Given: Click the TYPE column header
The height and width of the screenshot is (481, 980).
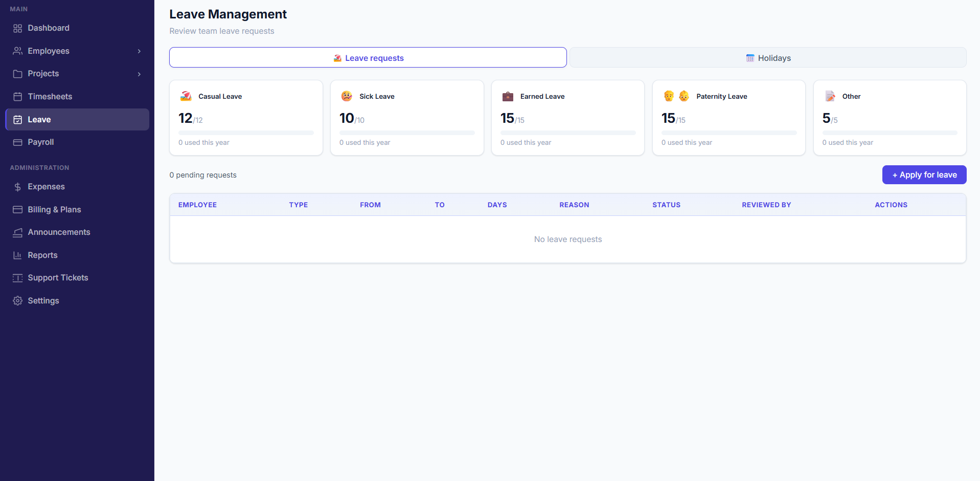Looking at the screenshot, I should coord(299,205).
